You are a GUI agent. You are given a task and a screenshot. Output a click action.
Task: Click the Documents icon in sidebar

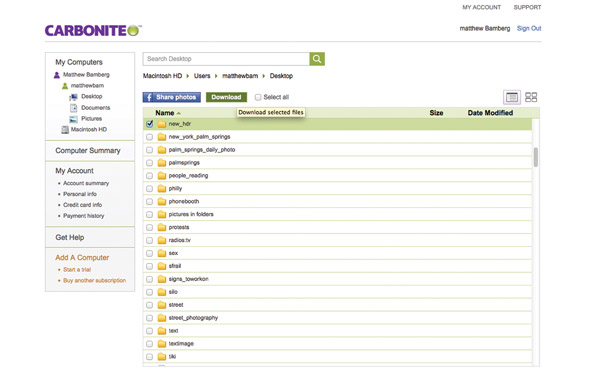[x=73, y=108]
